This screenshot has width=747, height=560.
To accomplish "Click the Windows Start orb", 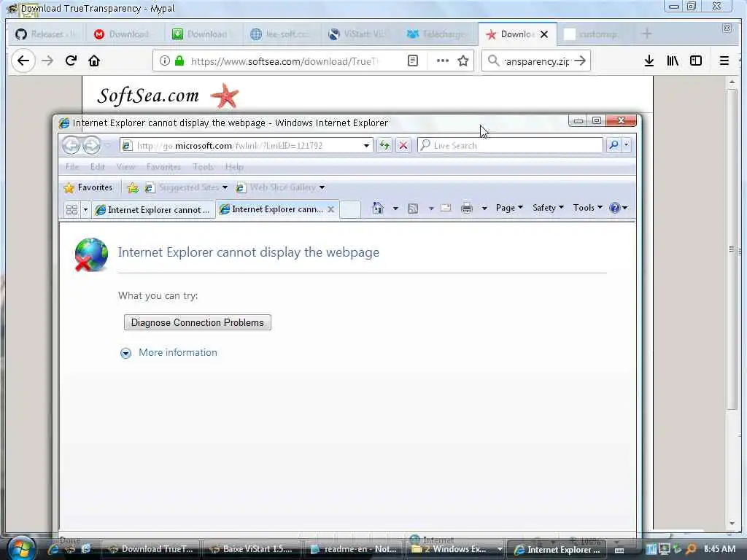I will [21, 548].
